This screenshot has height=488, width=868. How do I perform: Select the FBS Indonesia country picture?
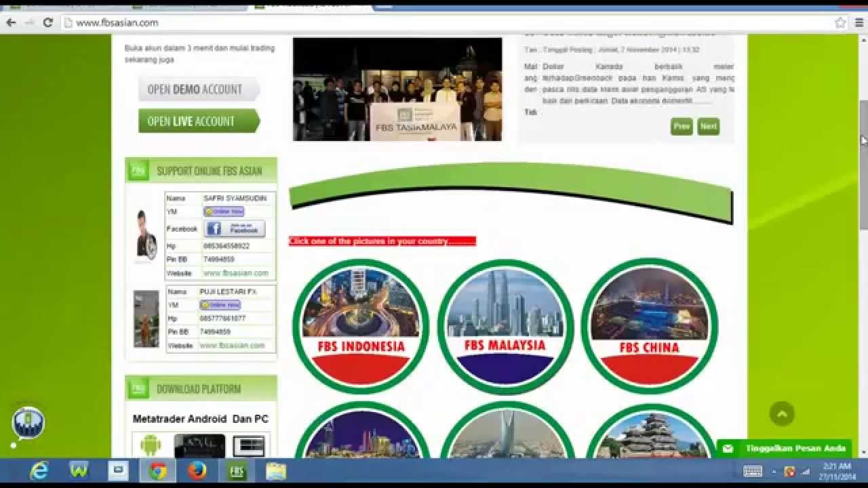361,326
